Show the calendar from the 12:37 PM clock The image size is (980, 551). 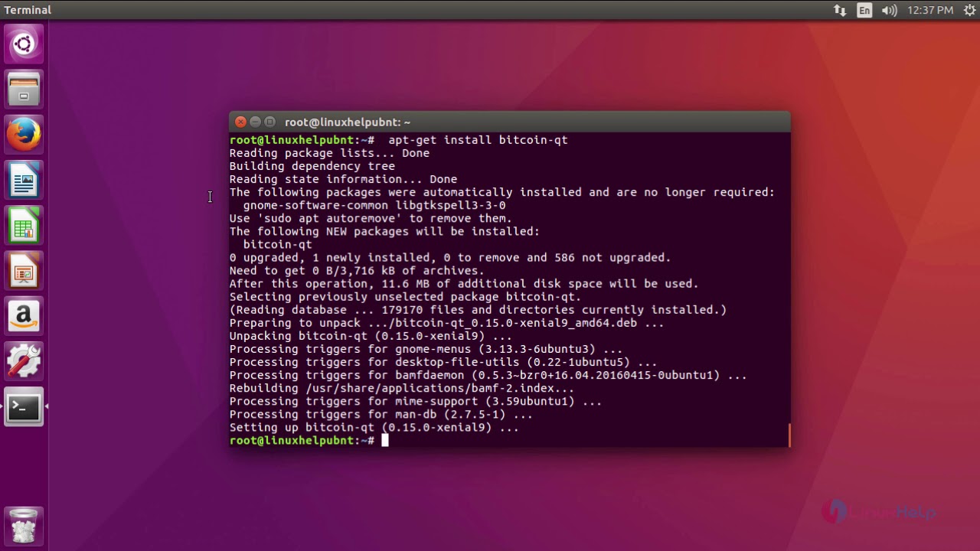930,10
